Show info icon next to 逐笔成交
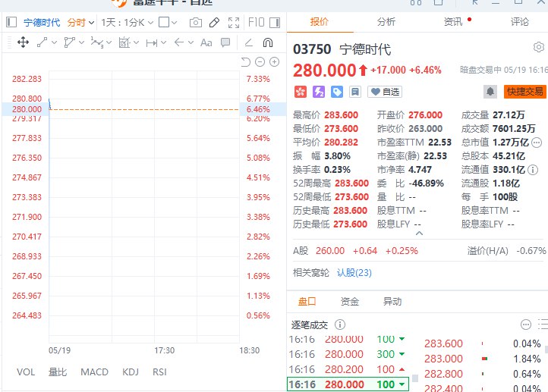Screen dimensions: 548x392 [340, 325]
